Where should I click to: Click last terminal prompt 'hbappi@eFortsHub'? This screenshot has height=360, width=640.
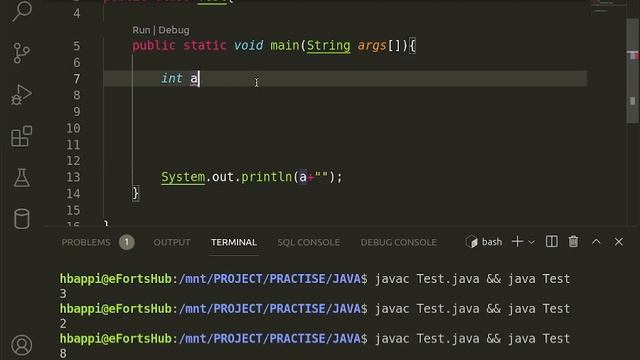click(116, 339)
